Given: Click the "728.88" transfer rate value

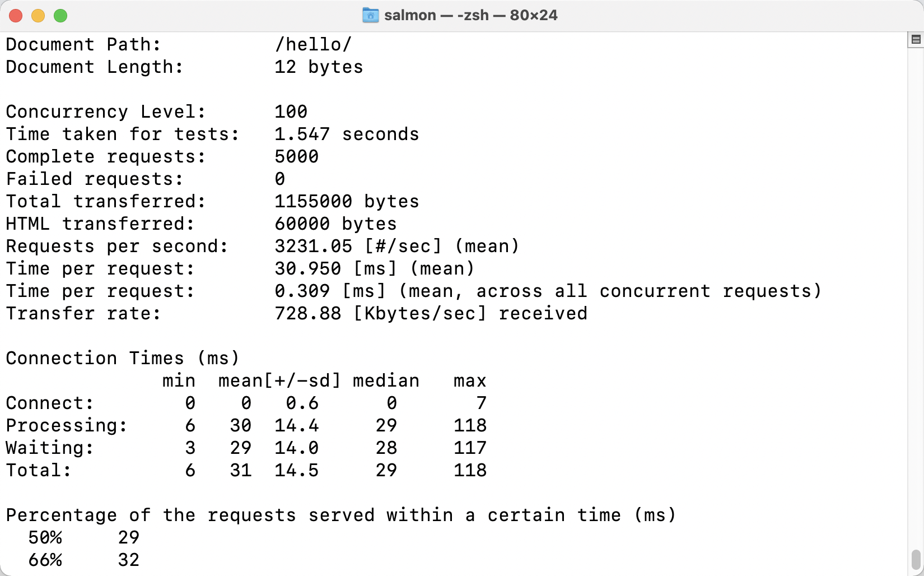Looking at the screenshot, I should pyautogui.click(x=307, y=313).
